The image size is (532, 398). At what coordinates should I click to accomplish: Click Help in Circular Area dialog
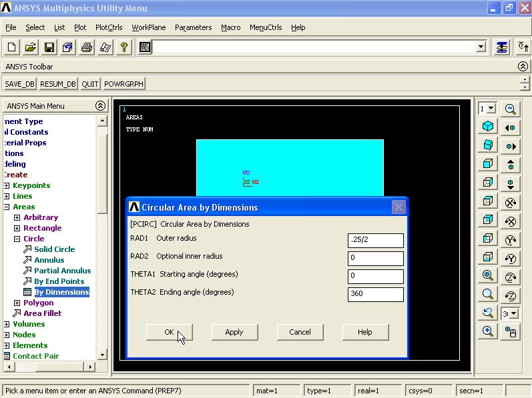[x=365, y=332]
